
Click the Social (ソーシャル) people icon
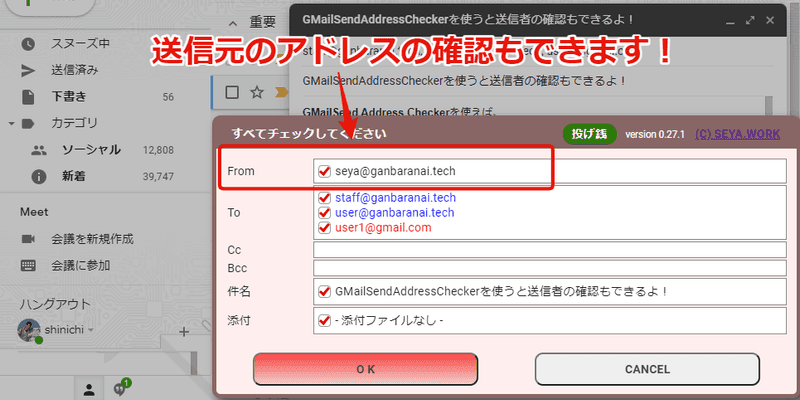39,150
